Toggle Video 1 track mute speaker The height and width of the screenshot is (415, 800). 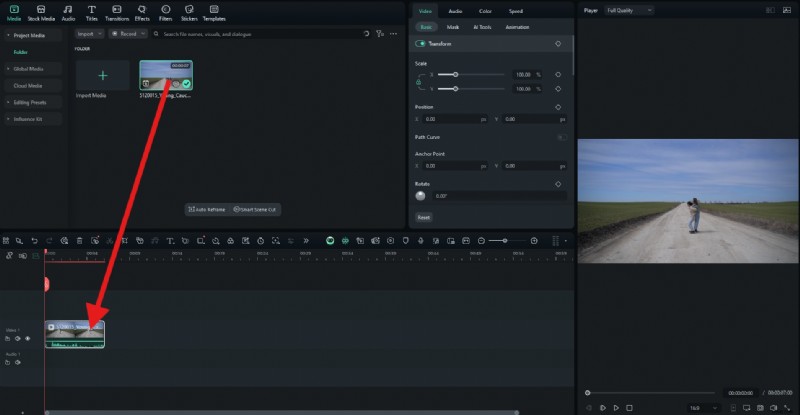point(18,338)
